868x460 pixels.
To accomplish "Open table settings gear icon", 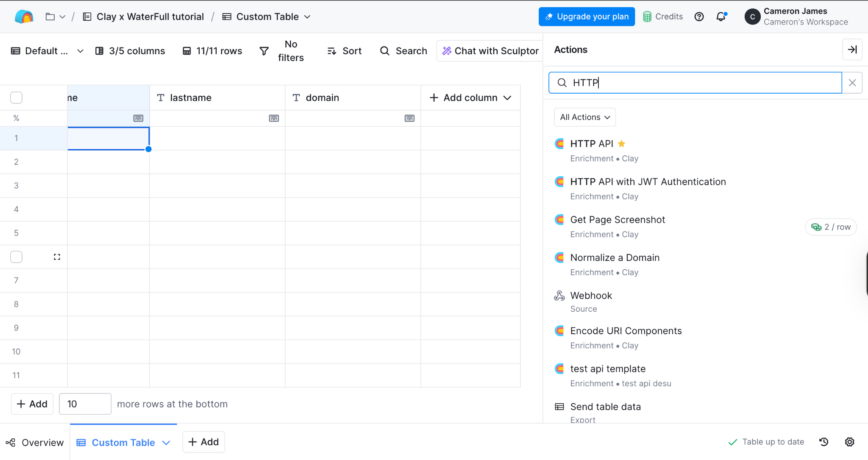I will (x=849, y=442).
